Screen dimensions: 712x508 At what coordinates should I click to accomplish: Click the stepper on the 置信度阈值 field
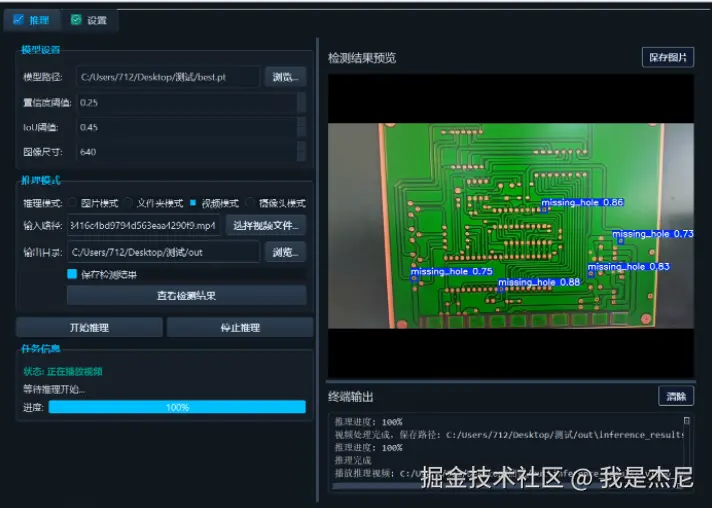[301, 102]
